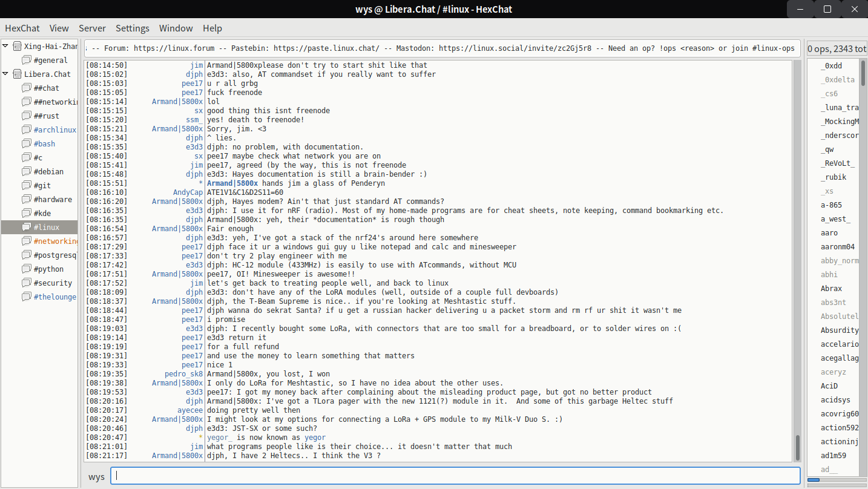Open the linux.social Mastodon invite link

pos(515,48)
